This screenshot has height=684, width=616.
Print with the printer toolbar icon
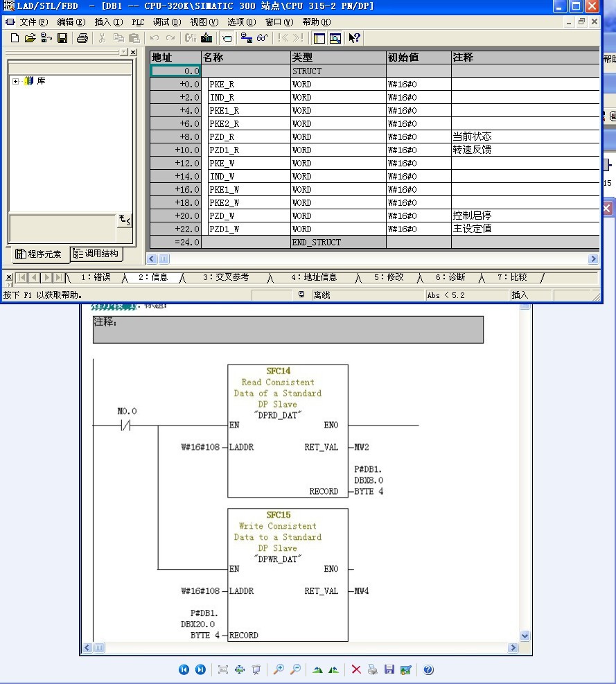click(82, 38)
